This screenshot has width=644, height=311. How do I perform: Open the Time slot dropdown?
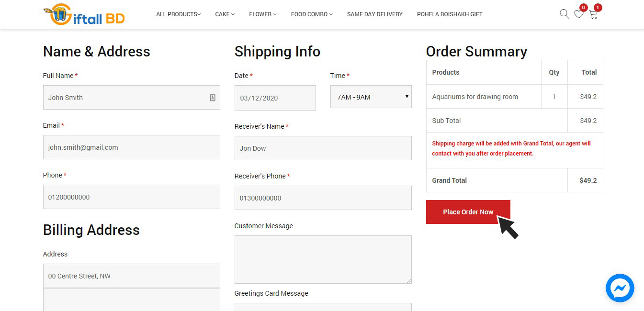(371, 97)
